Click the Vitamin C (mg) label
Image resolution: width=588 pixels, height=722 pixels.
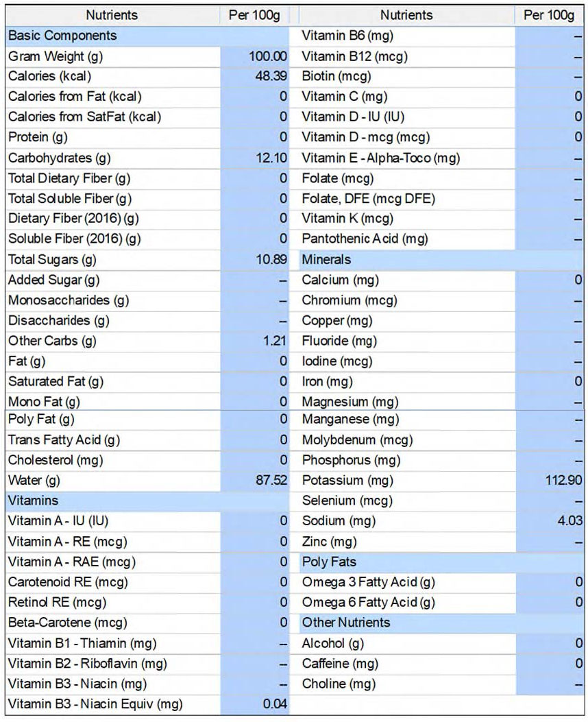(x=345, y=97)
